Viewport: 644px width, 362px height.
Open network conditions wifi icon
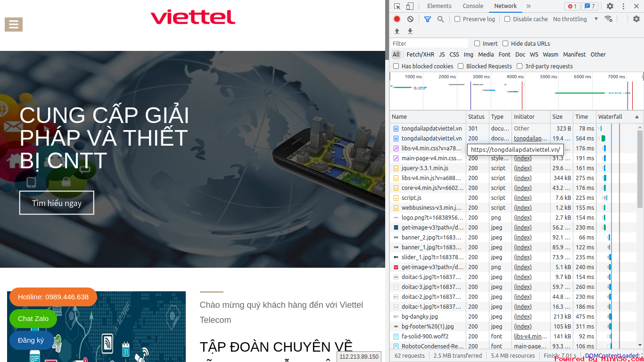(x=608, y=19)
